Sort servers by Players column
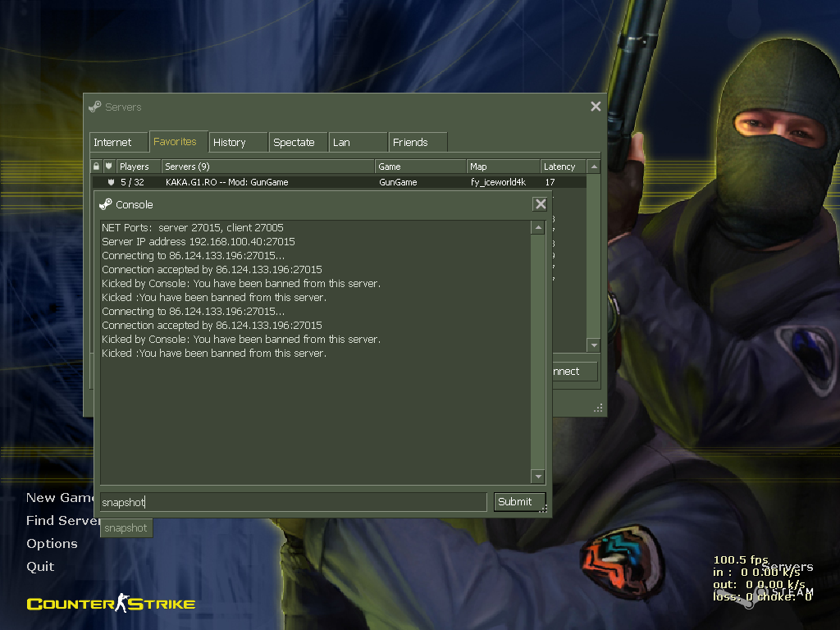This screenshot has height=630, width=840. pyautogui.click(x=138, y=167)
